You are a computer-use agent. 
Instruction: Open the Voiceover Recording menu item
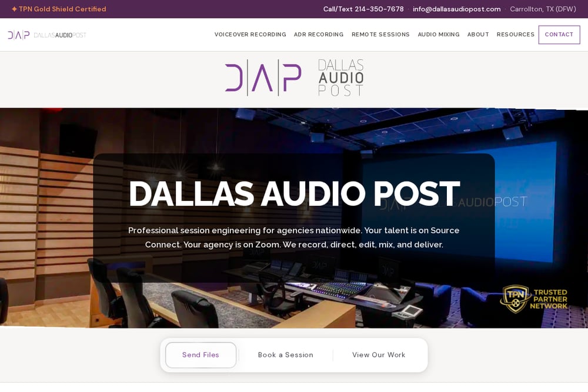click(x=250, y=35)
